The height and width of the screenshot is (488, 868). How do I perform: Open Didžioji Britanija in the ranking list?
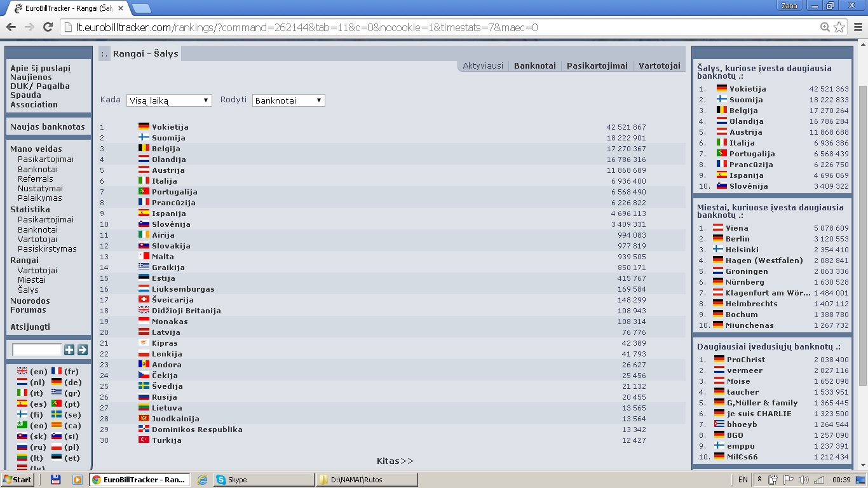tap(186, 311)
